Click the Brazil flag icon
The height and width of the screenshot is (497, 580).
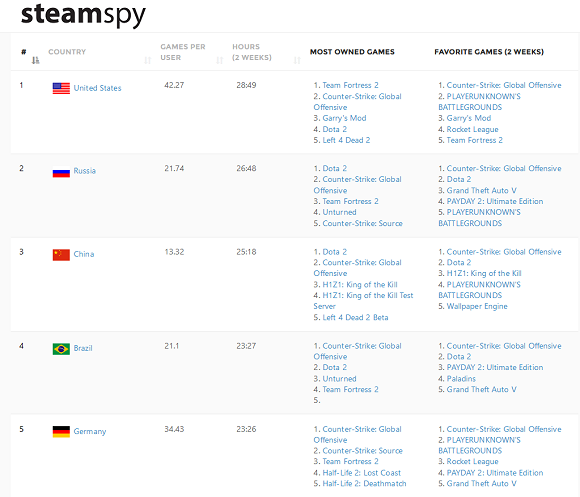(x=61, y=349)
